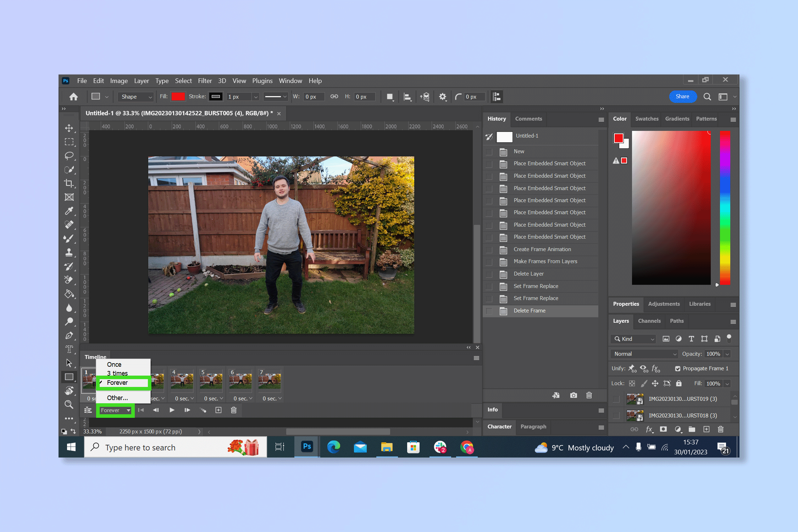Viewport: 798px width, 532px height.
Task: Select the Propagate Frame 1 checkbox
Action: (x=677, y=368)
